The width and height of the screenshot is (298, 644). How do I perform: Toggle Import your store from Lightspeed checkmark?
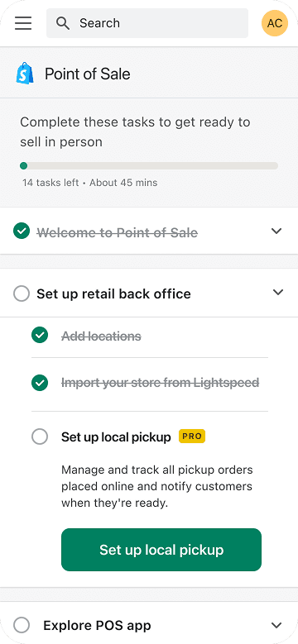coord(40,384)
